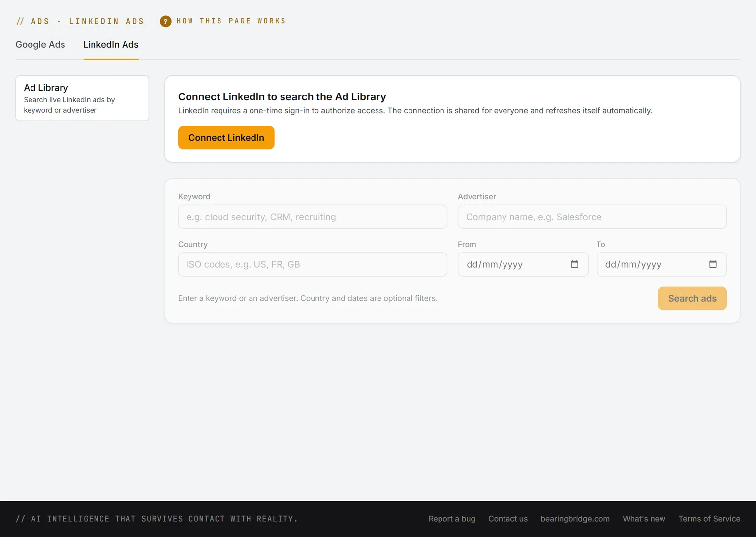
Task: Focus the Keyword input field
Action: click(313, 217)
